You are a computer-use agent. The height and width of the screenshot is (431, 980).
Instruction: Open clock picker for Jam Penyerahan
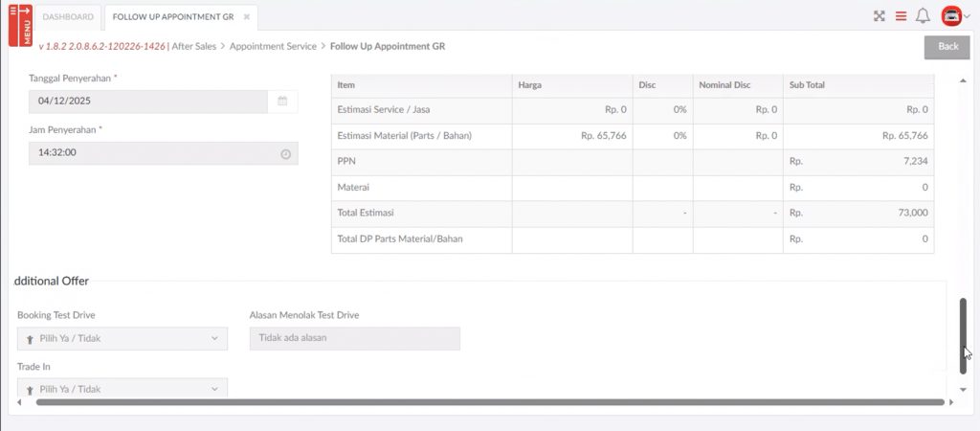285,153
